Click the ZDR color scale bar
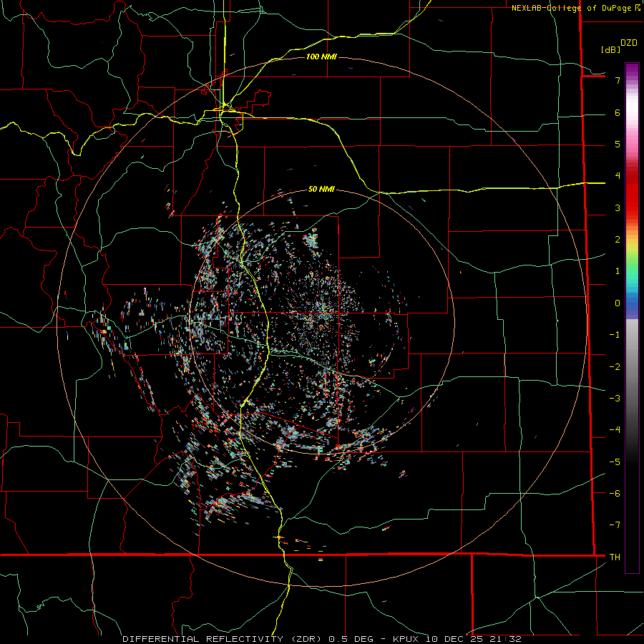 point(632,318)
